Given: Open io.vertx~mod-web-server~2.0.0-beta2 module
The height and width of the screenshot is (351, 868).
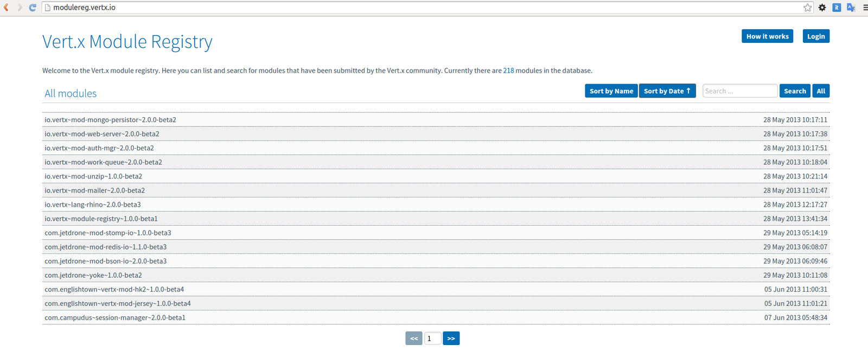Looking at the screenshot, I should (x=102, y=134).
